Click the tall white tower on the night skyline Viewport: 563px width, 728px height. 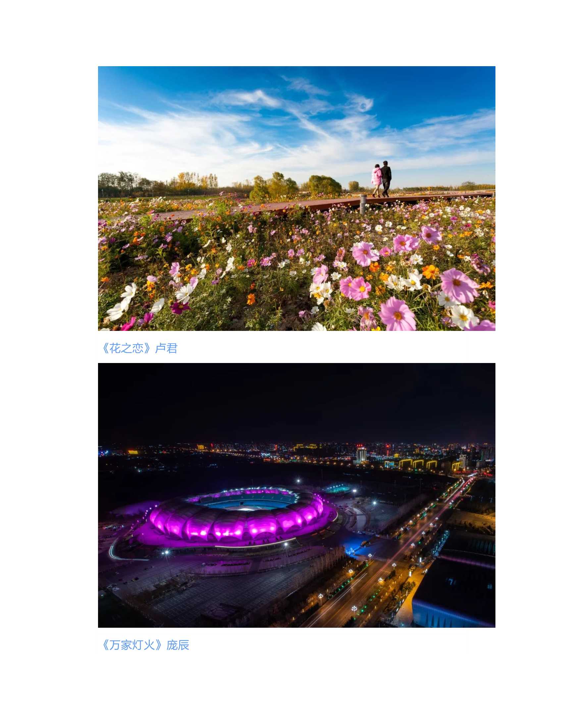(361, 455)
